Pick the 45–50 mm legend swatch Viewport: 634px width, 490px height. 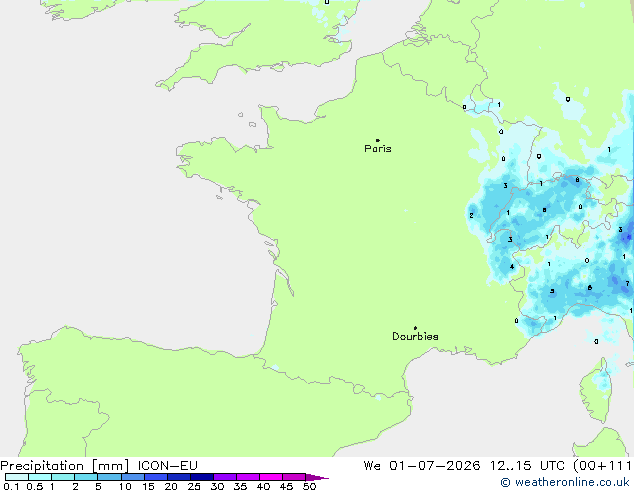294,477
